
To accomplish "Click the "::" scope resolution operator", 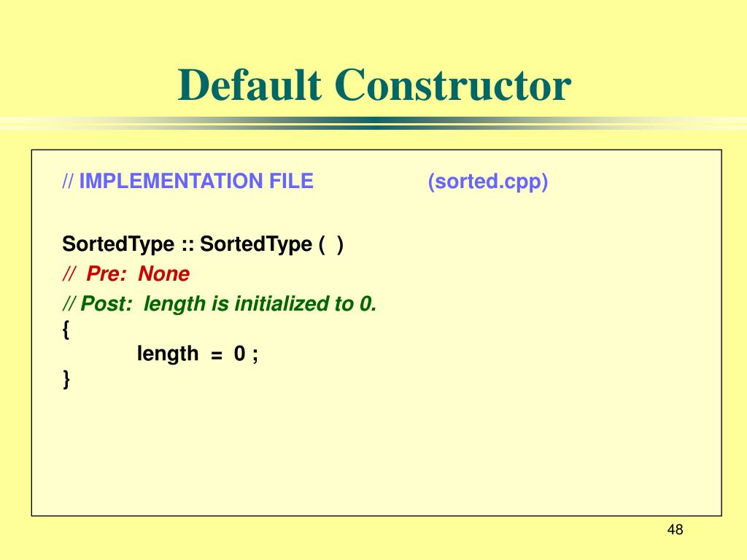I will point(187,244).
